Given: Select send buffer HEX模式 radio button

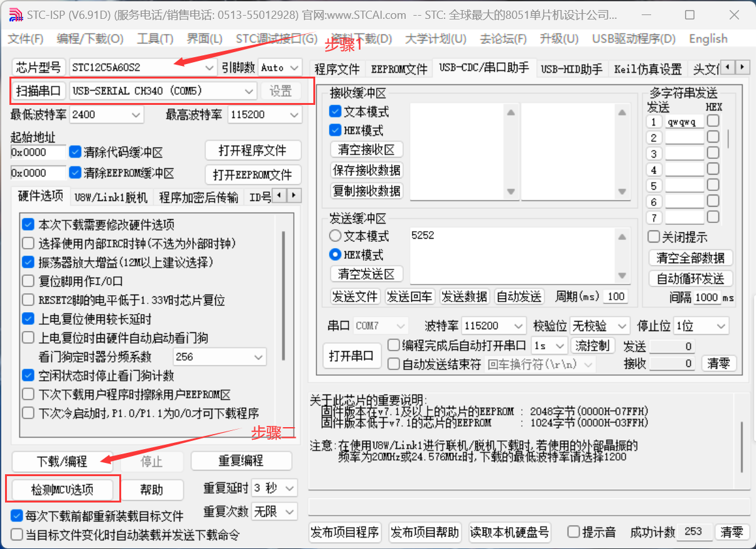Looking at the screenshot, I should (336, 255).
